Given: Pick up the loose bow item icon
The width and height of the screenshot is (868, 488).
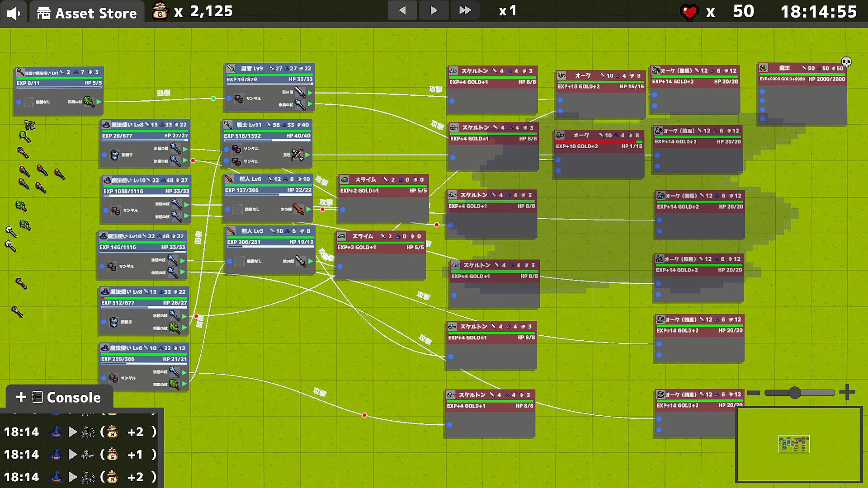Looking at the screenshot, I should tap(30, 125).
